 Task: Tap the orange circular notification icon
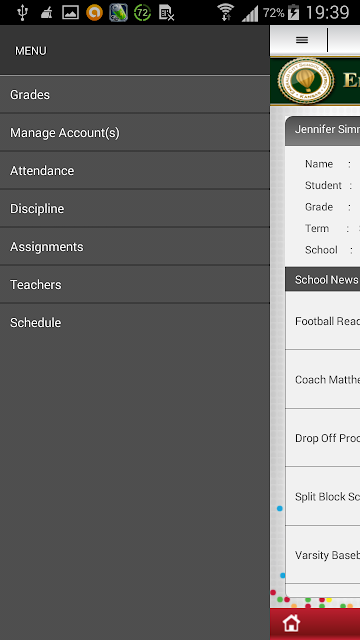tap(94, 13)
